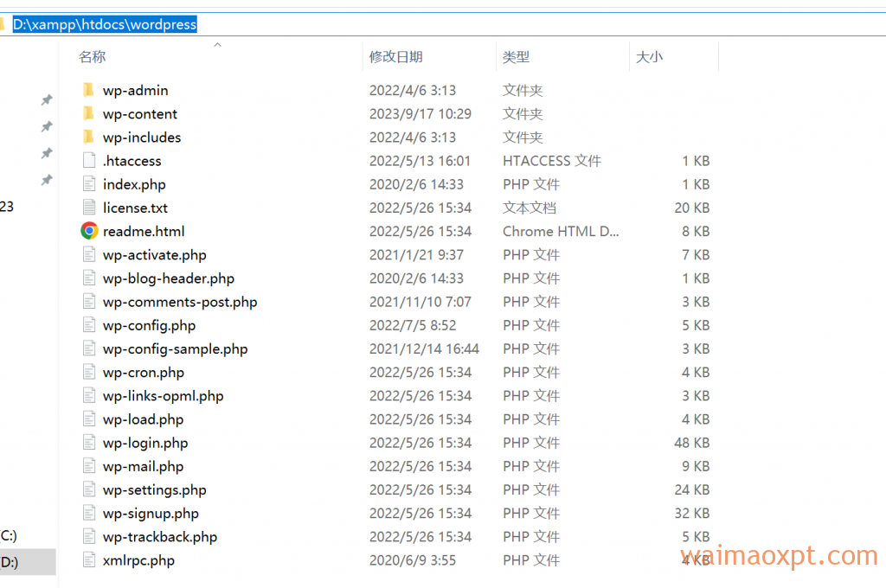The height and width of the screenshot is (588, 886).
Task: Select the wp-mail.php file name
Action: [x=144, y=467]
